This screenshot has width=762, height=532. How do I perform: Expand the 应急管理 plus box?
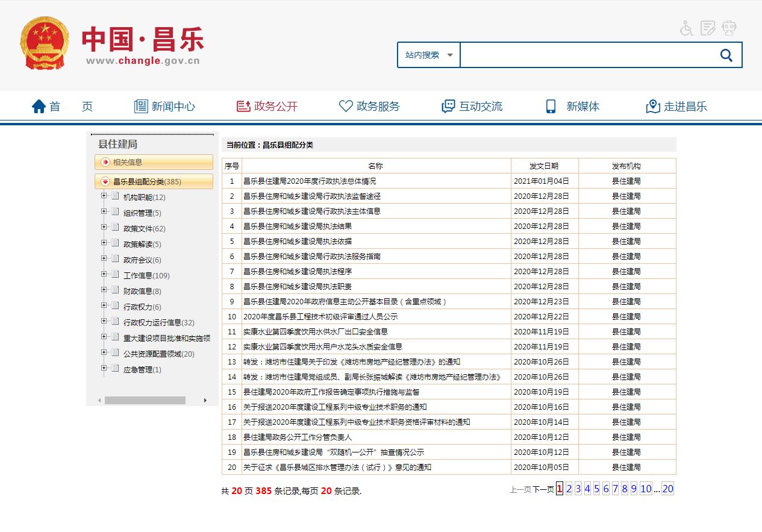[x=104, y=368]
